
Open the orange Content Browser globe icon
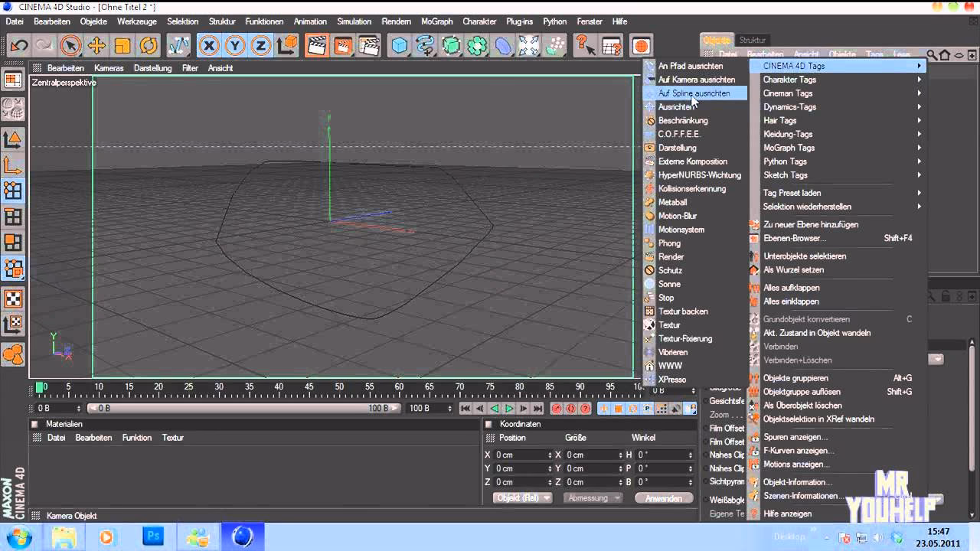click(641, 46)
